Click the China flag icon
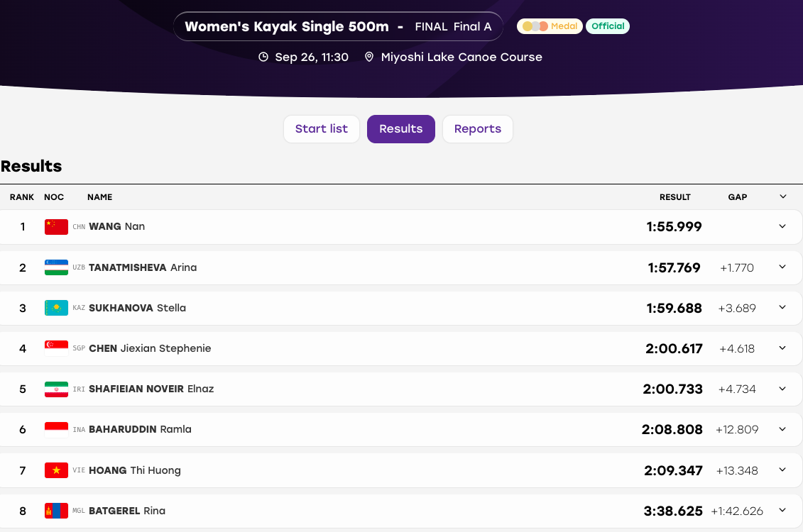Screen dimensions: 803x532 (56, 226)
